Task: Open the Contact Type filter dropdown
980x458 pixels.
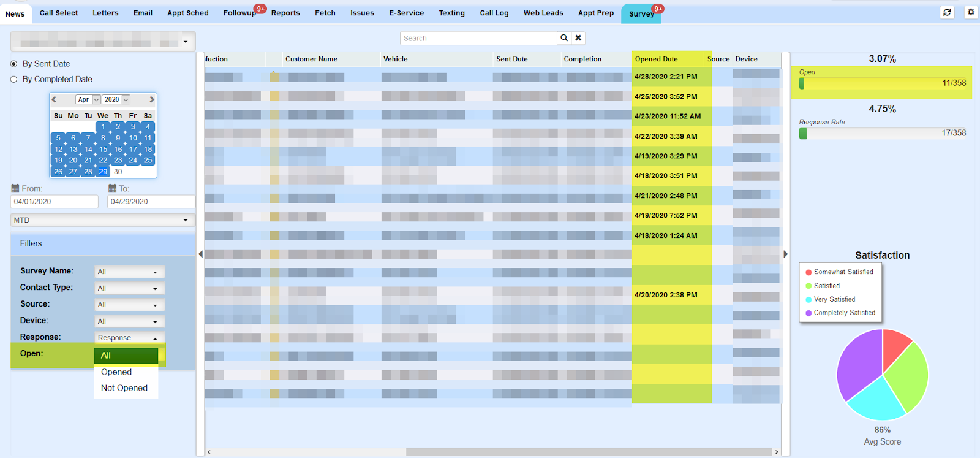Action: (129, 288)
